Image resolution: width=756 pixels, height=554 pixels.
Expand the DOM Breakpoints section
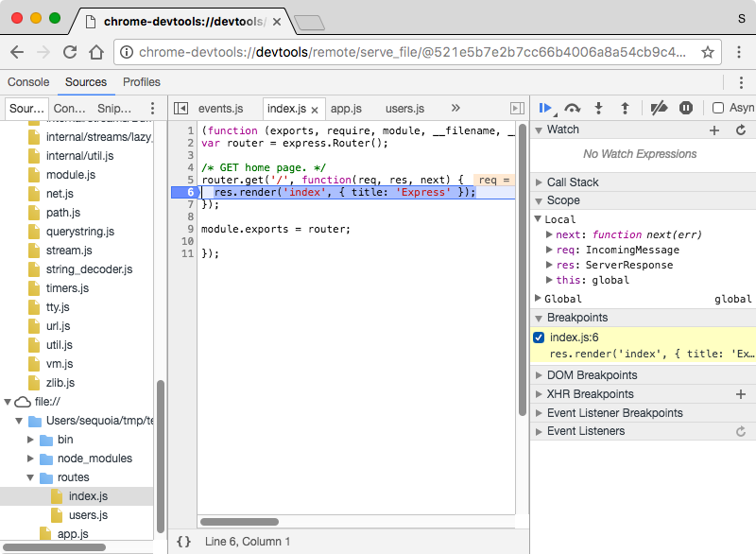pyautogui.click(x=539, y=375)
